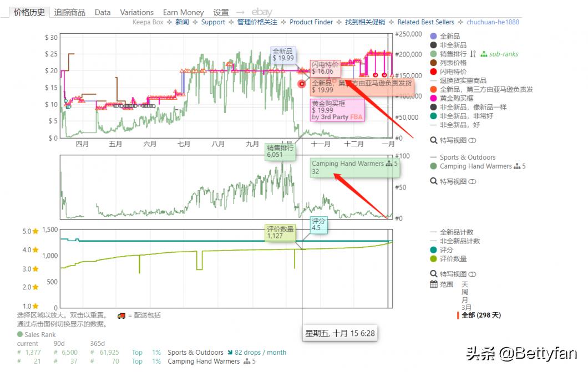Image resolution: width=588 pixels, height=372 pixels.
Task: Click the sort icon beside 销售排行
Action: pos(473,54)
